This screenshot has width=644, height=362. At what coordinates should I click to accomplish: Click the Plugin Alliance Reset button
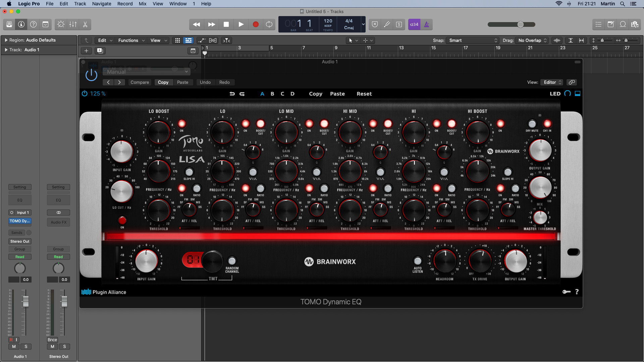[364, 94]
